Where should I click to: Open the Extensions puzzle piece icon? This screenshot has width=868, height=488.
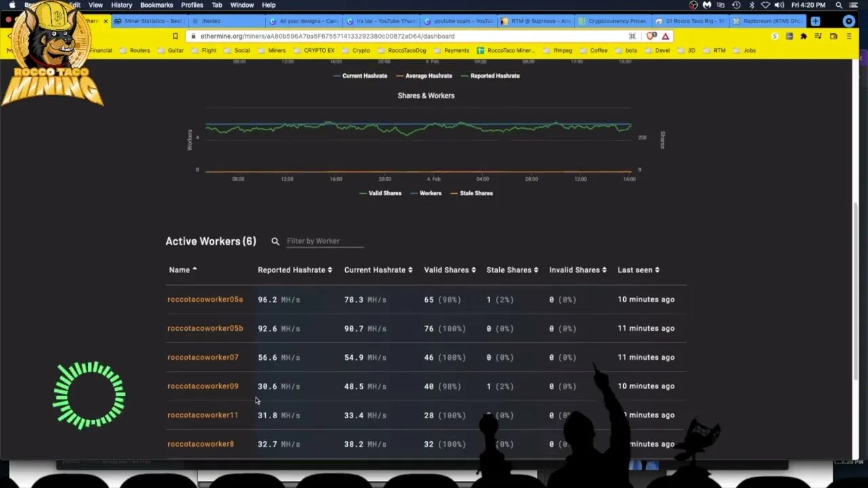[x=804, y=36]
